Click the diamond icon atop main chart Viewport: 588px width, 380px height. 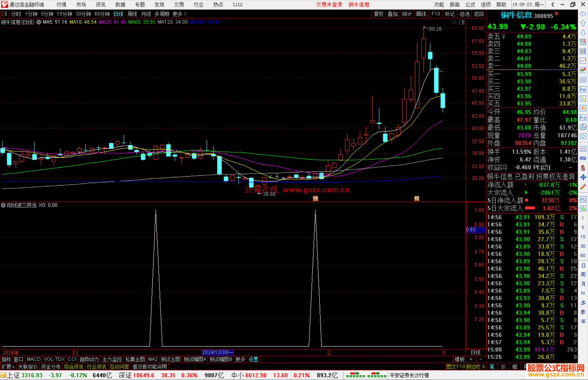coord(454,22)
